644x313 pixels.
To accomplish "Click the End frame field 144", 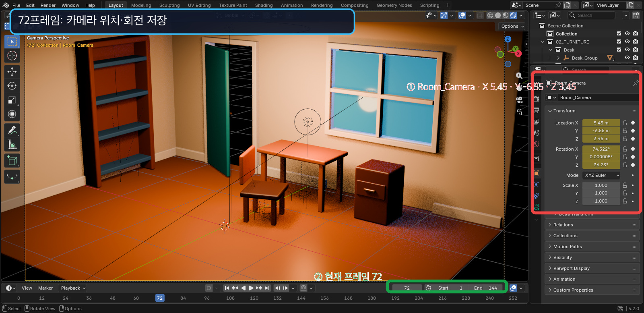I will [486, 288].
